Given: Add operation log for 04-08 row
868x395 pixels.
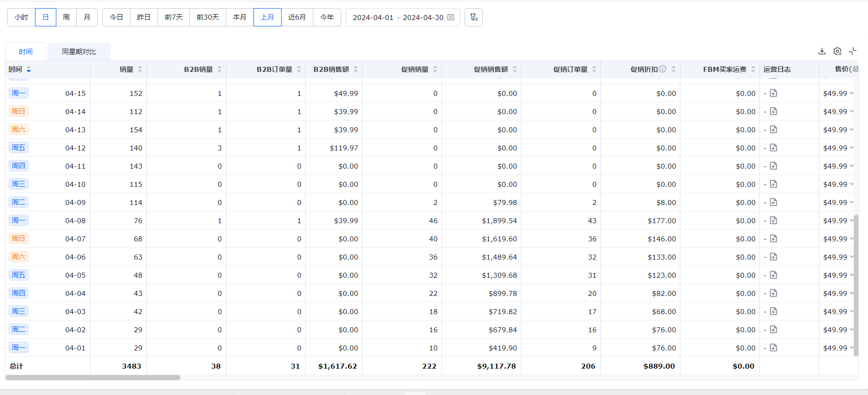Looking at the screenshot, I should coord(774,220).
